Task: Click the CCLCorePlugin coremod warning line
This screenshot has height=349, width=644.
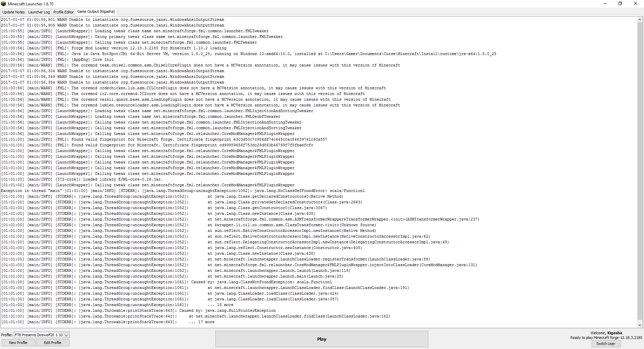Action: click(x=194, y=88)
